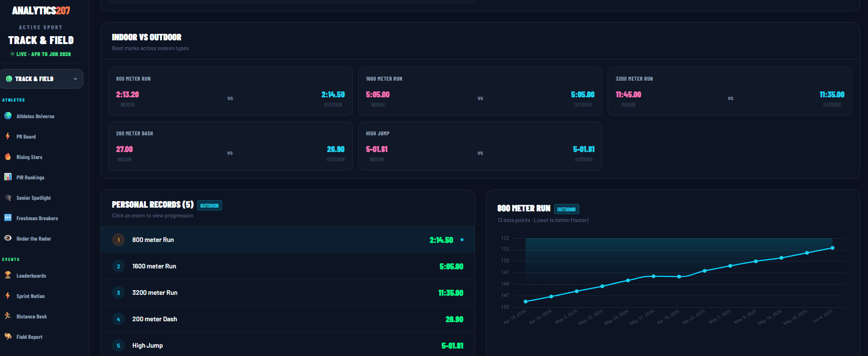The image size is (868, 356).
Task: Expand the Track & Field sport dropdown
Action: [x=42, y=79]
